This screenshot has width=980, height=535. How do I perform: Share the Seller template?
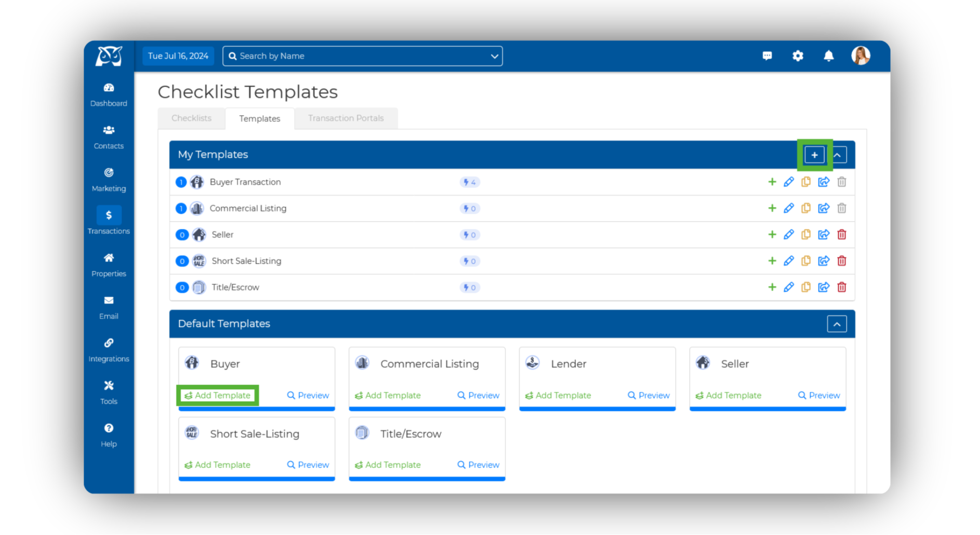click(x=824, y=235)
